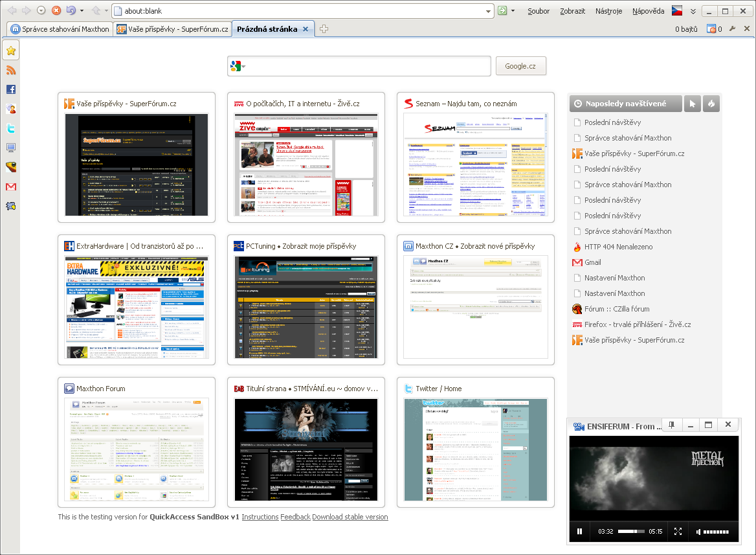
Task: Expand the address bar history dropdown
Action: [489, 11]
